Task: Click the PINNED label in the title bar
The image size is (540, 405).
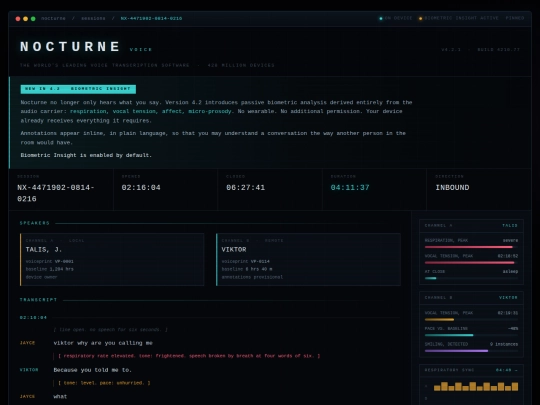Action: point(515,18)
